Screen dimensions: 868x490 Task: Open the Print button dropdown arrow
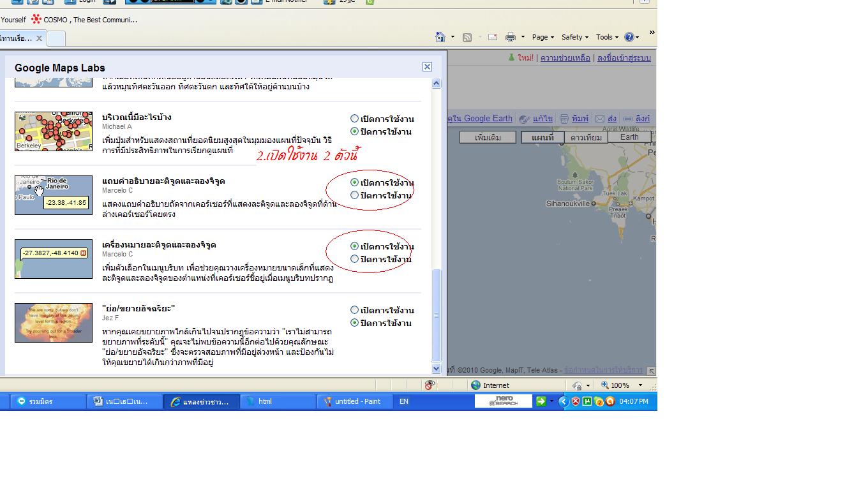click(523, 37)
